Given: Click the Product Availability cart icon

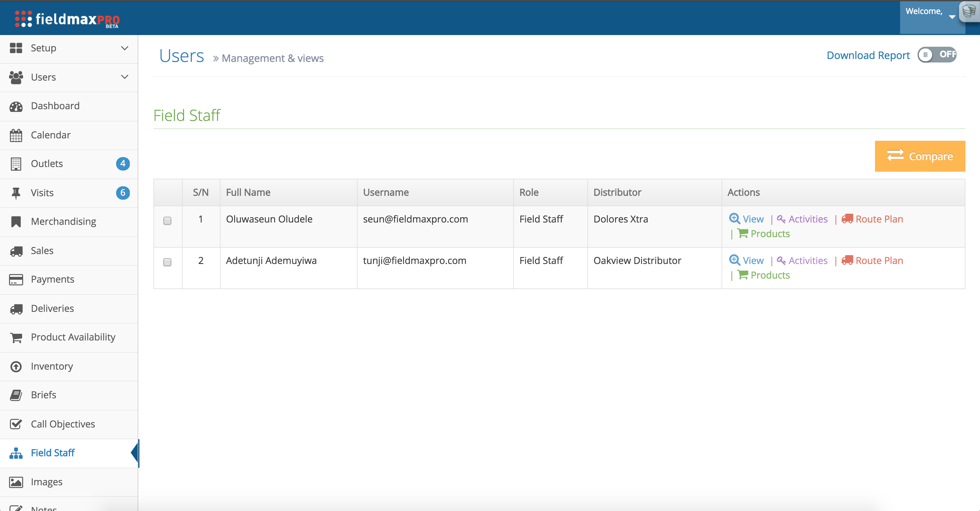Looking at the screenshot, I should (x=16, y=337).
